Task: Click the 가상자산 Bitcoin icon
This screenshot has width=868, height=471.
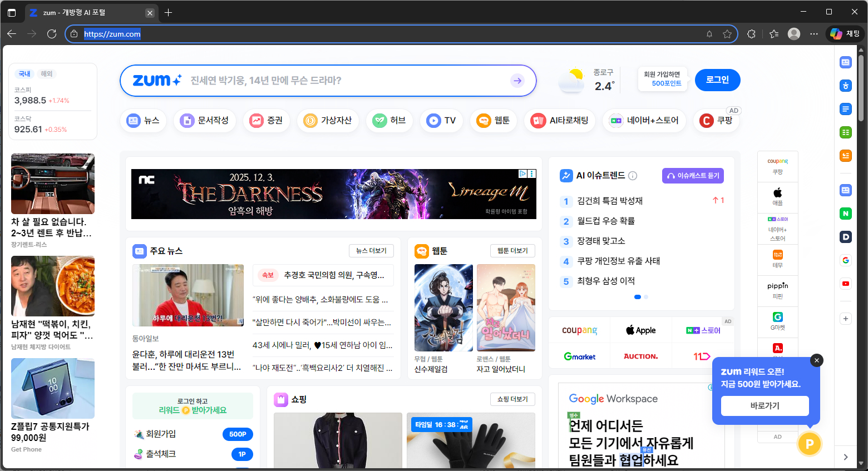Action: (328, 121)
